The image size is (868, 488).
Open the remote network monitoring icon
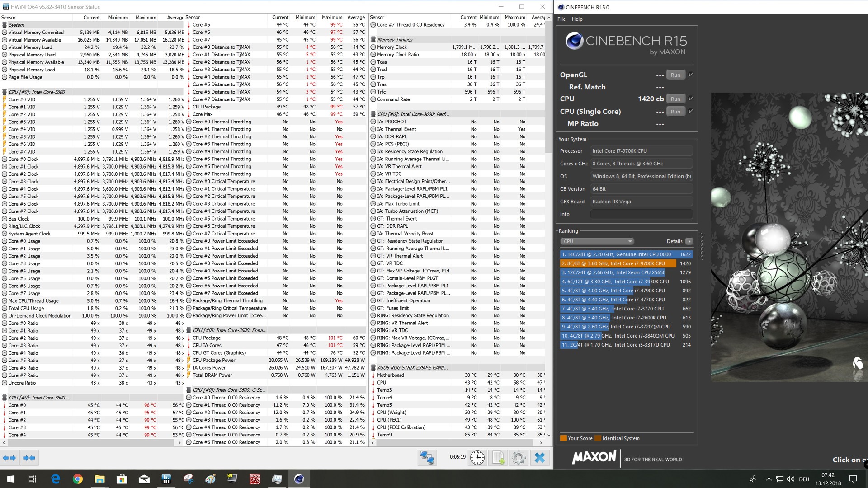coord(427,457)
